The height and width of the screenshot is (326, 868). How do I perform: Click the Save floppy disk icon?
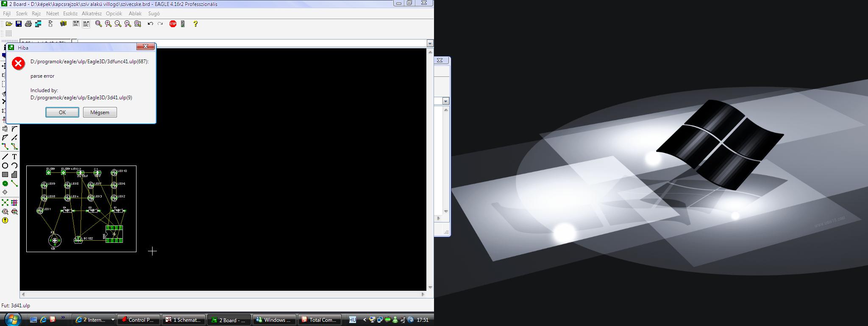[x=19, y=24]
